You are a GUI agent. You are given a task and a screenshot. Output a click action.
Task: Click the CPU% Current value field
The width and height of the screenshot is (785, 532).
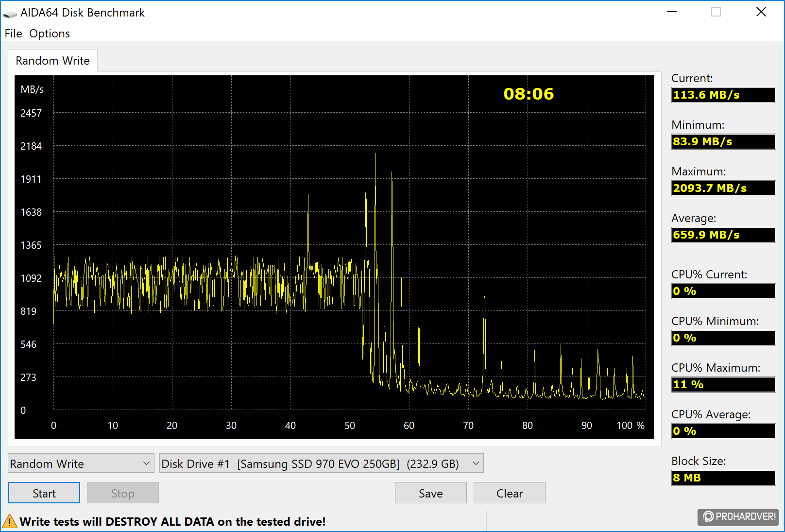tap(723, 291)
